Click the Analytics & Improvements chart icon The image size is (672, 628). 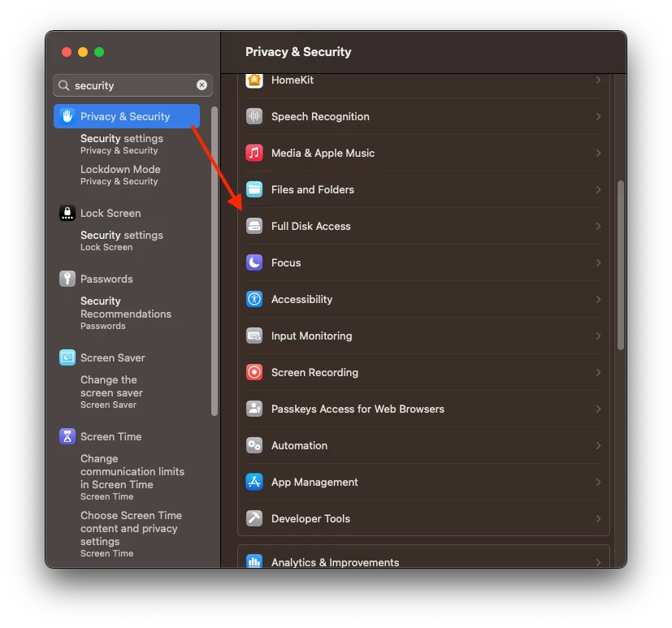coord(254,561)
